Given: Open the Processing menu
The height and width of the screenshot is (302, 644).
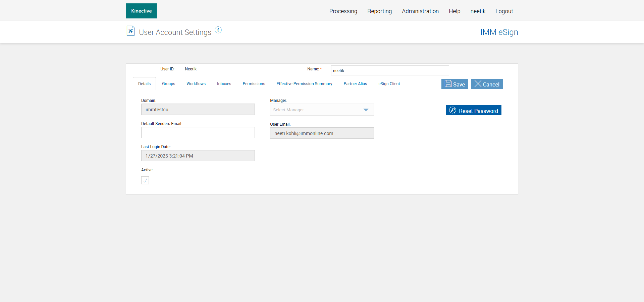Looking at the screenshot, I should (343, 11).
